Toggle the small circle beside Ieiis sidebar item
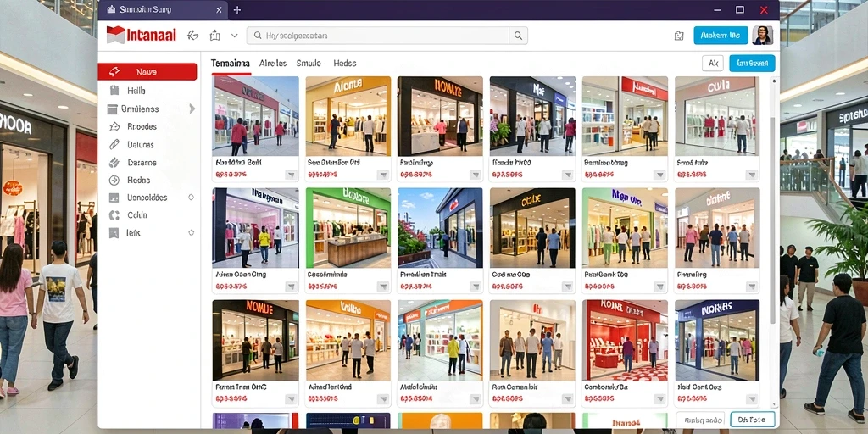868x434 pixels. click(x=191, y=233)
